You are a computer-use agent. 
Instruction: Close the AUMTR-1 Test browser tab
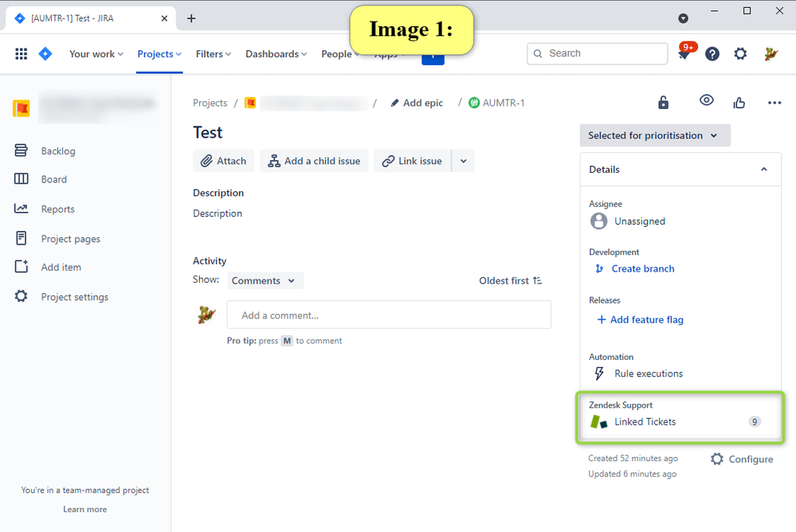coord(164,18)
